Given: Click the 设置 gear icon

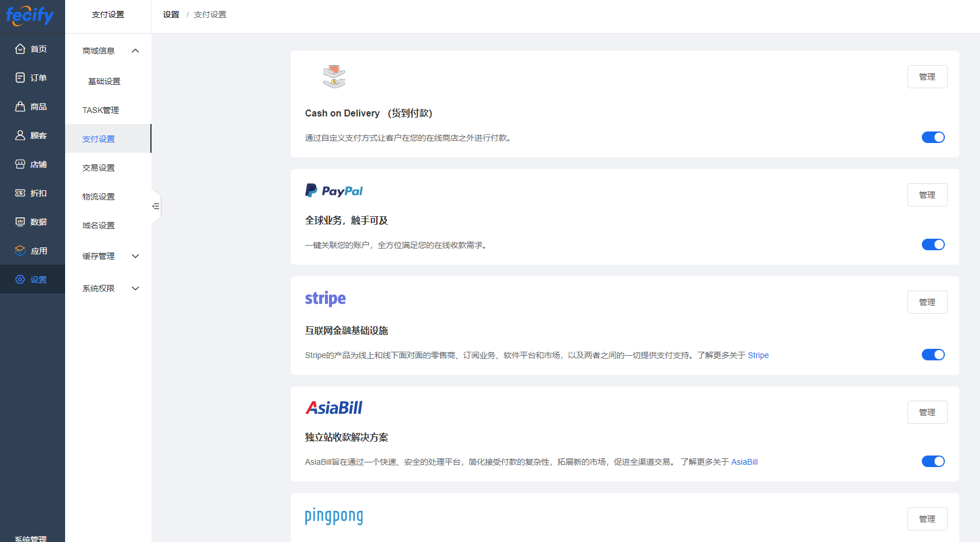Looking at the screenshot, I should (x=20, y=280).
